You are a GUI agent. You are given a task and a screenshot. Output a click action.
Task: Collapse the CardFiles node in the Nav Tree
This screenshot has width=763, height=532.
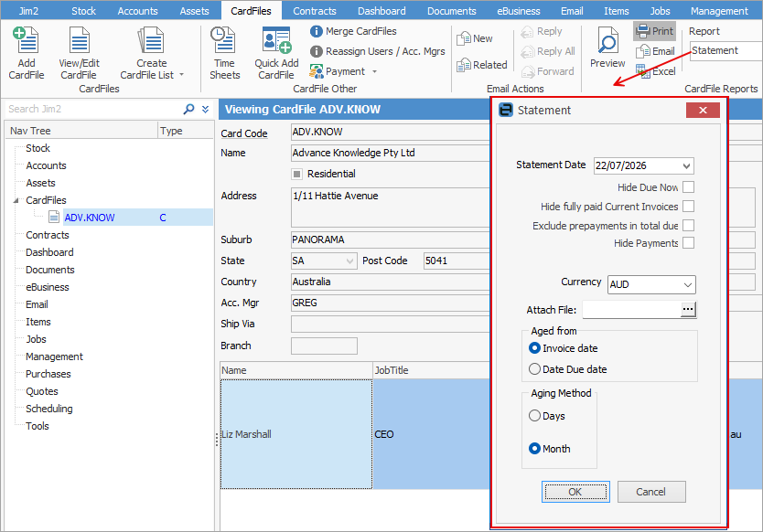click(16, 200)
